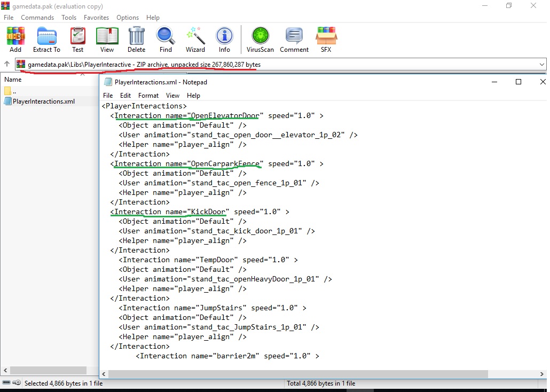Maximize the Notepad window
The height and width of the screenshot is (392, 550).
[518, 82]
